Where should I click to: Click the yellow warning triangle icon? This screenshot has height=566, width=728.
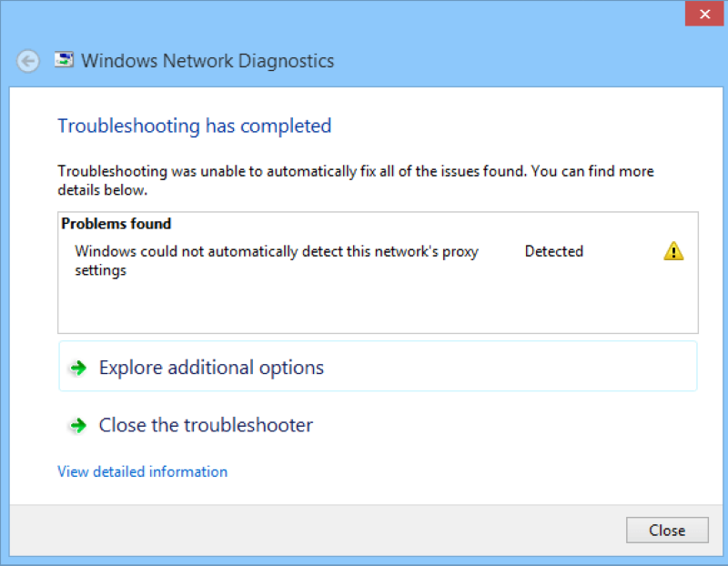[x=673, y=251]
